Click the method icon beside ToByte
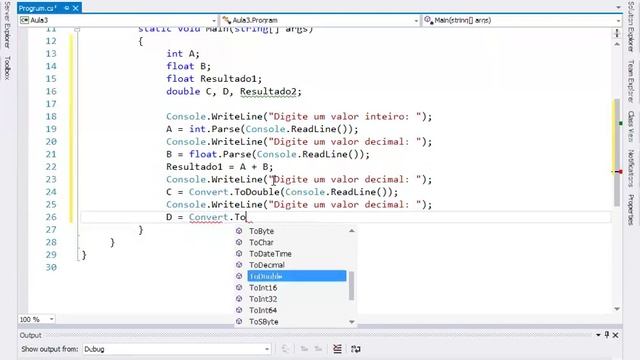This screenshot has height=360, width=640. click(x=239, y=231)
